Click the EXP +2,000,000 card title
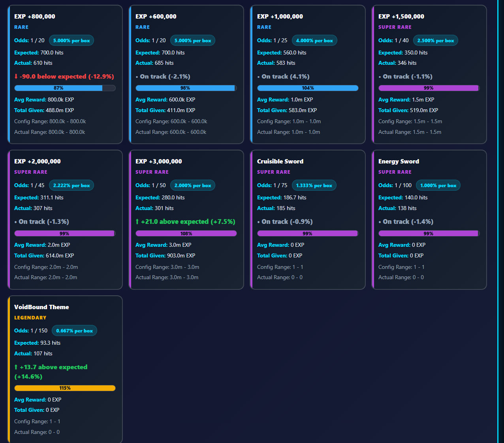The height and width of the screenshot is (443, 504). (x=38, y=161)
